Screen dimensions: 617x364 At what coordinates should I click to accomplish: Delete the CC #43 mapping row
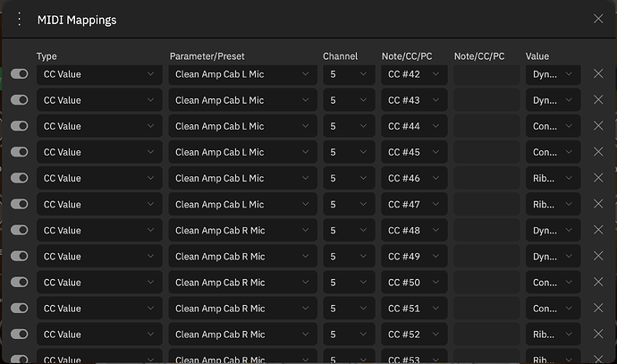coord(598,99)
